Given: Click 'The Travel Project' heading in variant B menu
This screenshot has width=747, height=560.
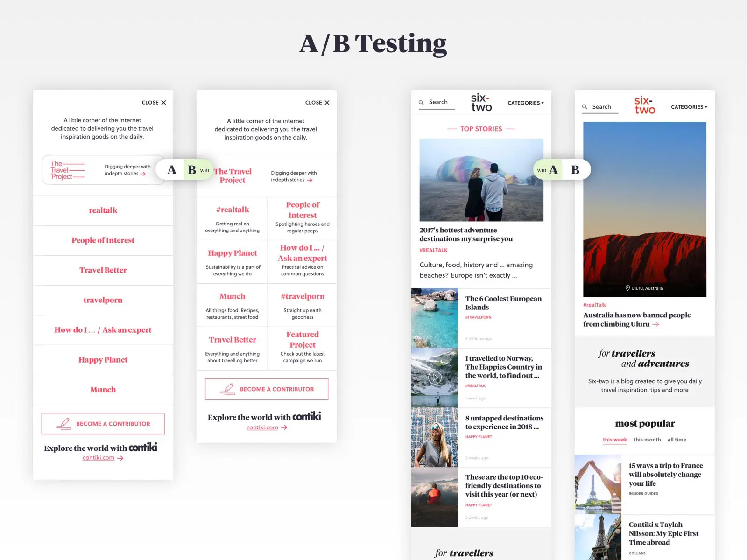Looking at the screenshot, I should pyautogui.click(x=233, y=176).
